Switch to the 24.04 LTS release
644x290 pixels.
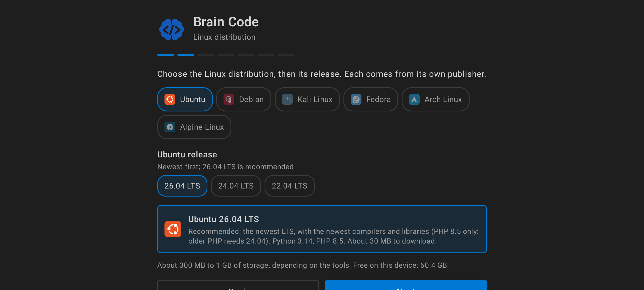236,186
